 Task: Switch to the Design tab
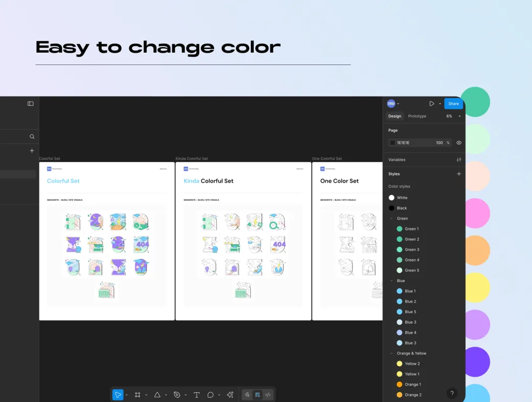click(395, 116)
